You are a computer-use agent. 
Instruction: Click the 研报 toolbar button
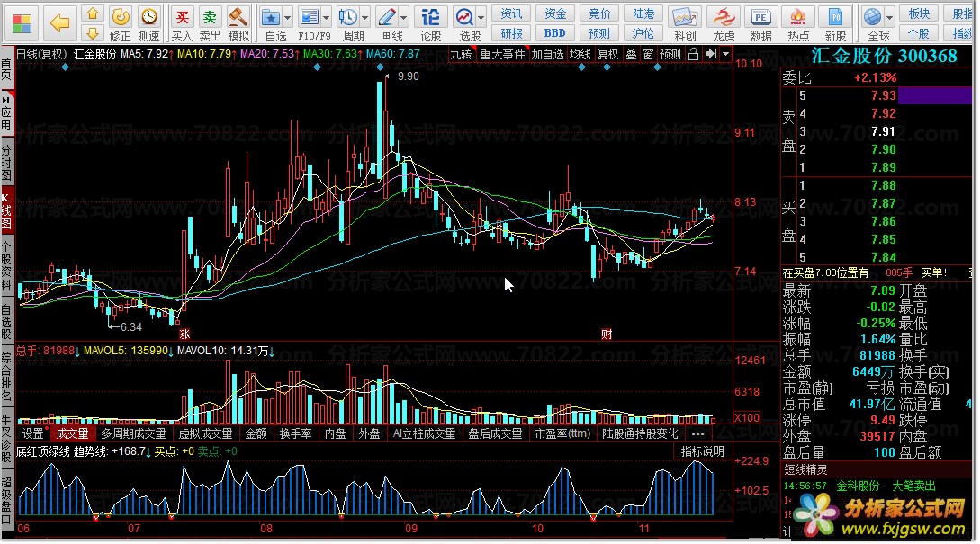tap(511, 33)
